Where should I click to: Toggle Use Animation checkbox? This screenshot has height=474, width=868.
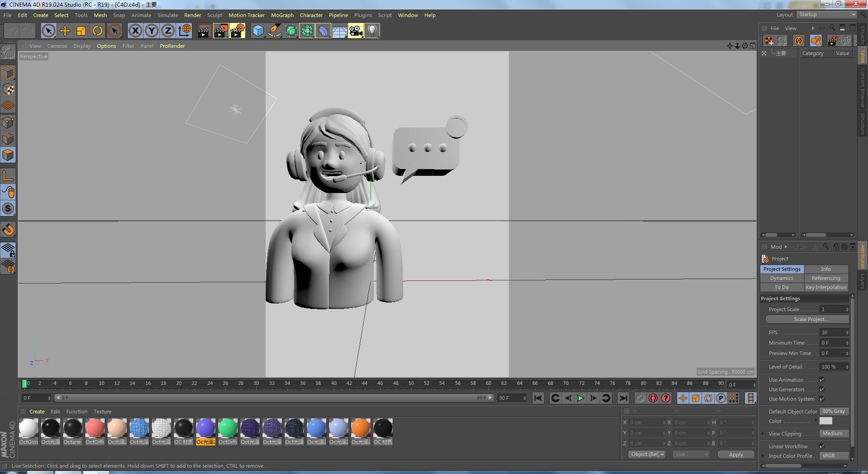(x=822, y=380)
